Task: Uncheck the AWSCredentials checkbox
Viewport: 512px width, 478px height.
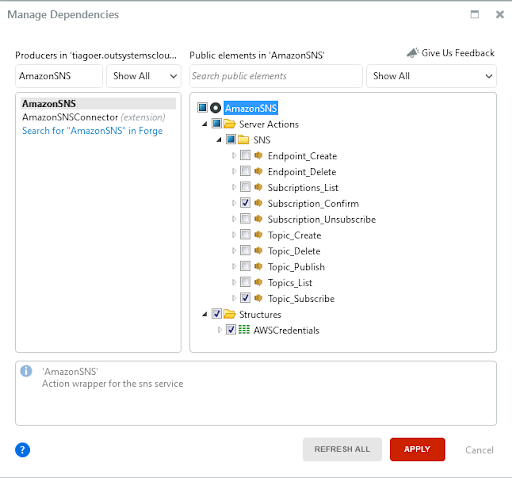Action: coord(231,330)
